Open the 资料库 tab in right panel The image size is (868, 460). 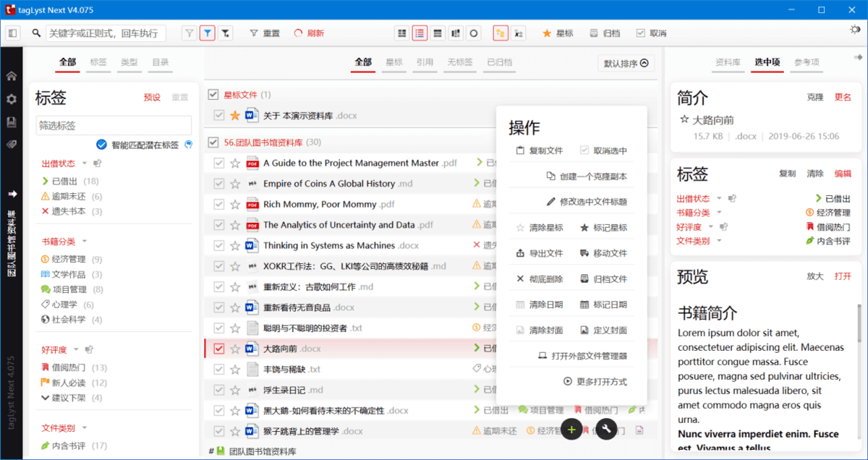click(728, 62)
